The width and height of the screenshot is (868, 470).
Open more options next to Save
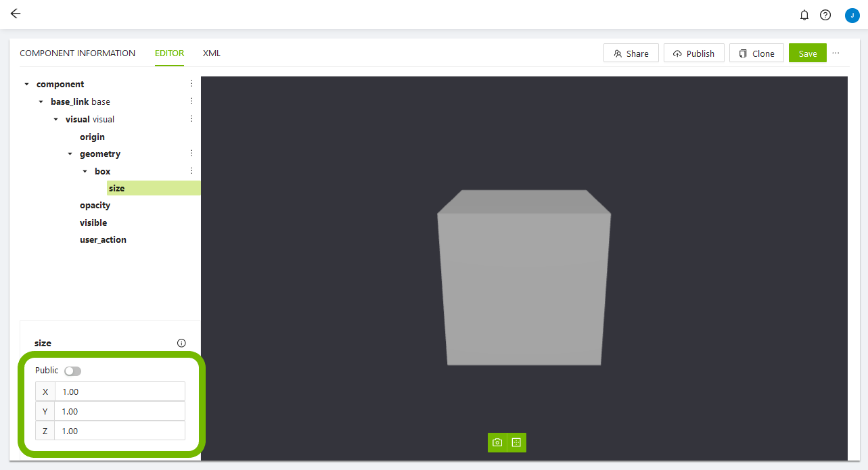pyautogui.click(x=836, y=53)
